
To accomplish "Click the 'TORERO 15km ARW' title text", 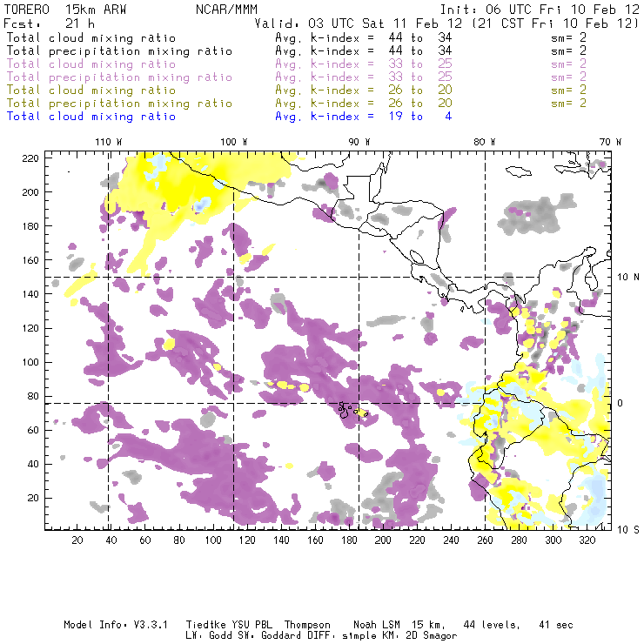I will click(65, 10).
